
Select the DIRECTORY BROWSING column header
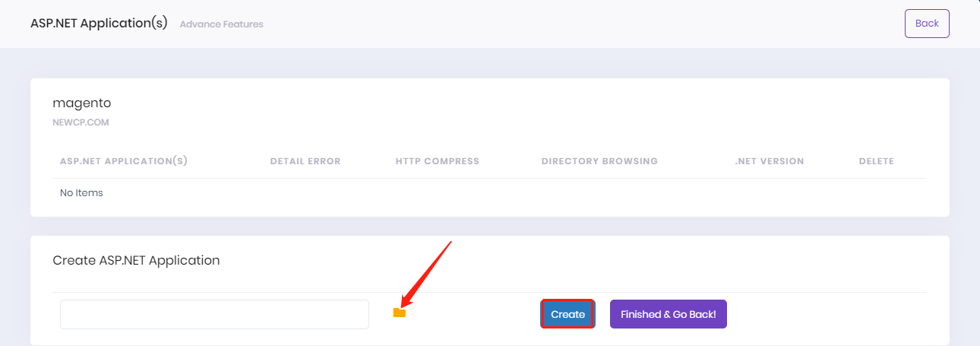[x=599, y=161]
